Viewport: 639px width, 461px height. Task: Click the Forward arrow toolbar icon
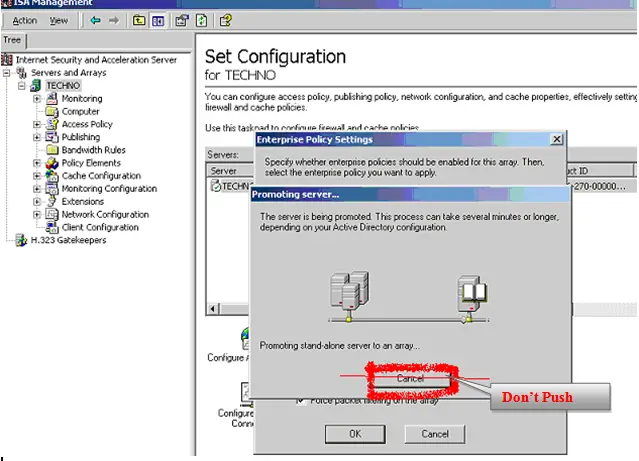(114, 20)
